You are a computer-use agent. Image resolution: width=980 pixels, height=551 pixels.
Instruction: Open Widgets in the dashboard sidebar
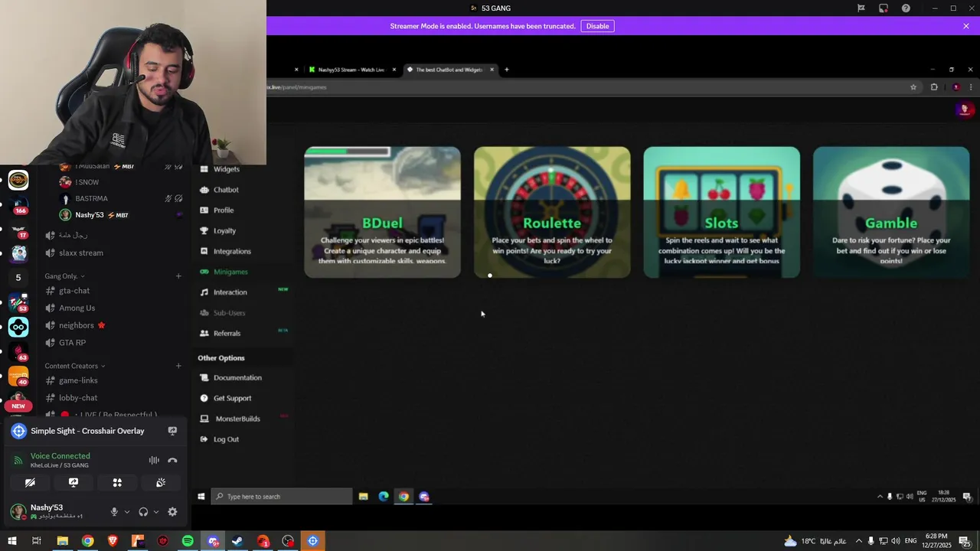click(226, 169)
